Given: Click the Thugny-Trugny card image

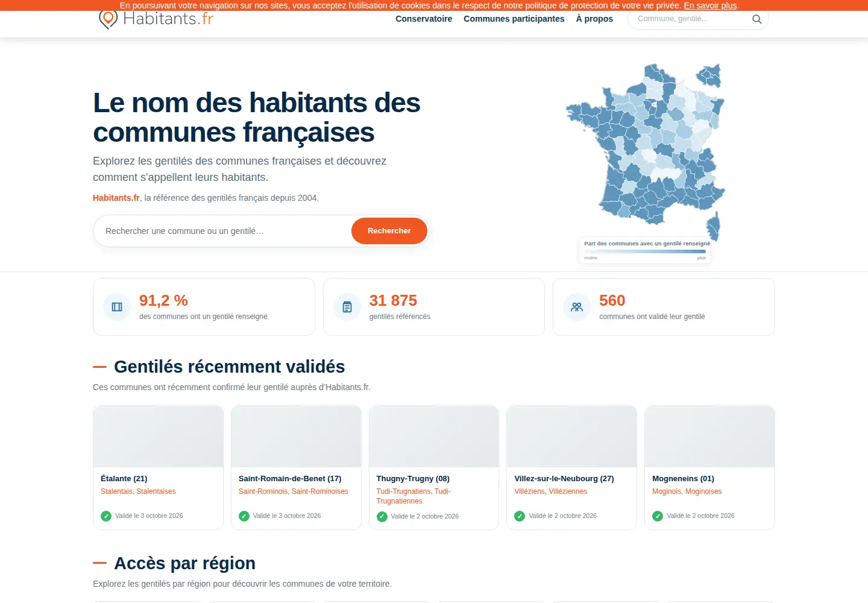Looking at the screenshot, I should (434, 437).
